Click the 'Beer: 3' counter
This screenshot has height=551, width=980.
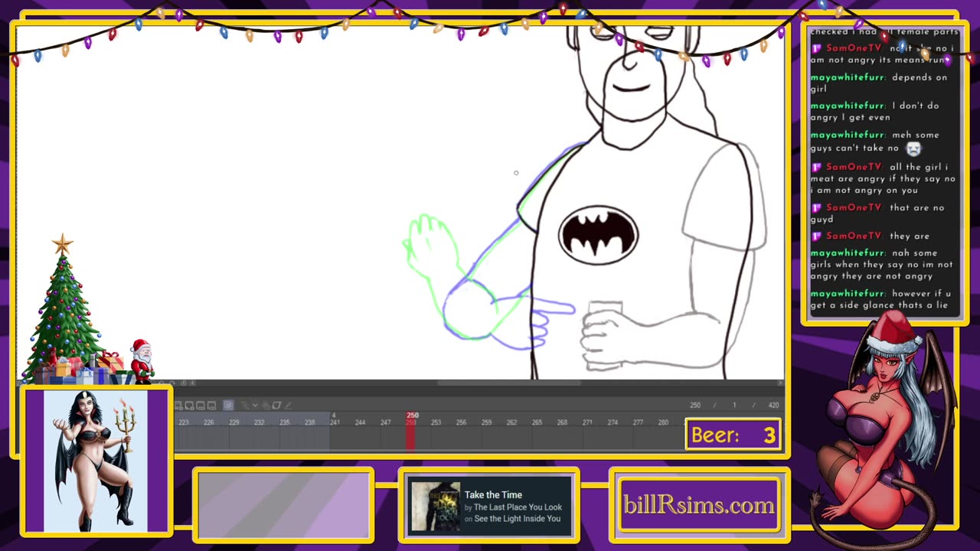[x=733, y=435]
